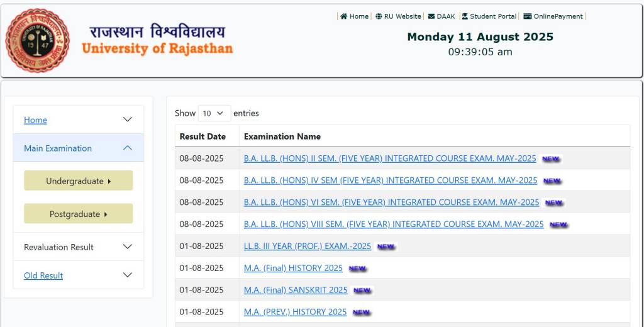Click the Student Portal person icon
Image resolution: width=644 pixels, height=327 pixels.
pos(465,16)
